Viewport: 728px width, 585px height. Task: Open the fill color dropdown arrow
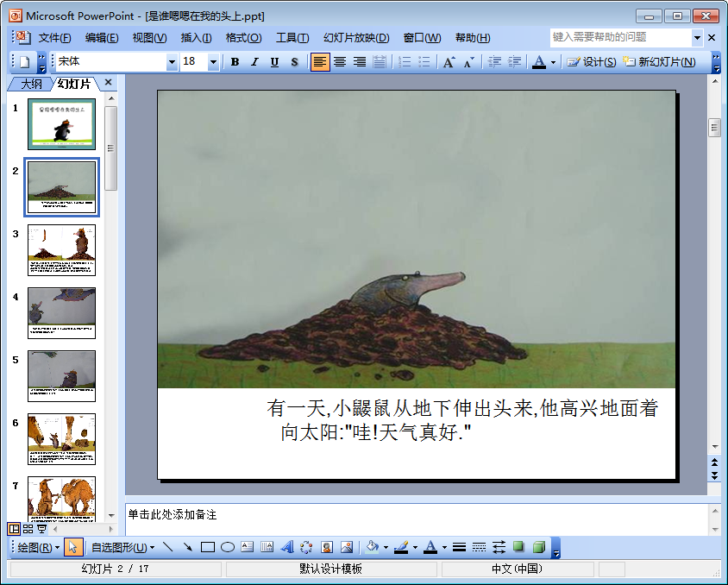(x=386, y=548)
